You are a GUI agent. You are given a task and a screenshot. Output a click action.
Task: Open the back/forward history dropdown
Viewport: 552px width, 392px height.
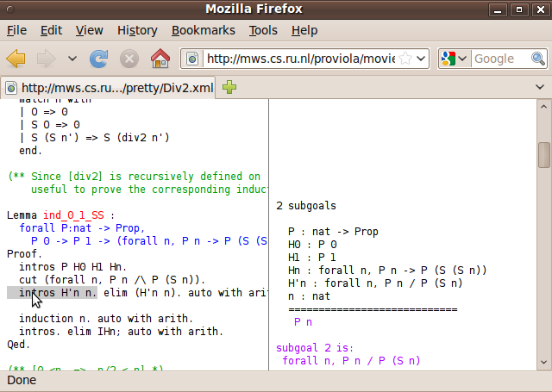tap(72, 59)
